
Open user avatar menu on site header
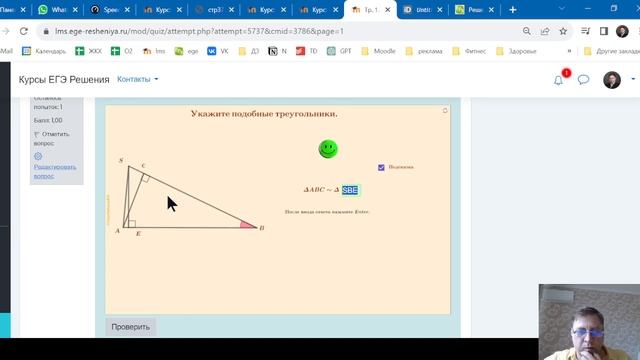point(612,80)
